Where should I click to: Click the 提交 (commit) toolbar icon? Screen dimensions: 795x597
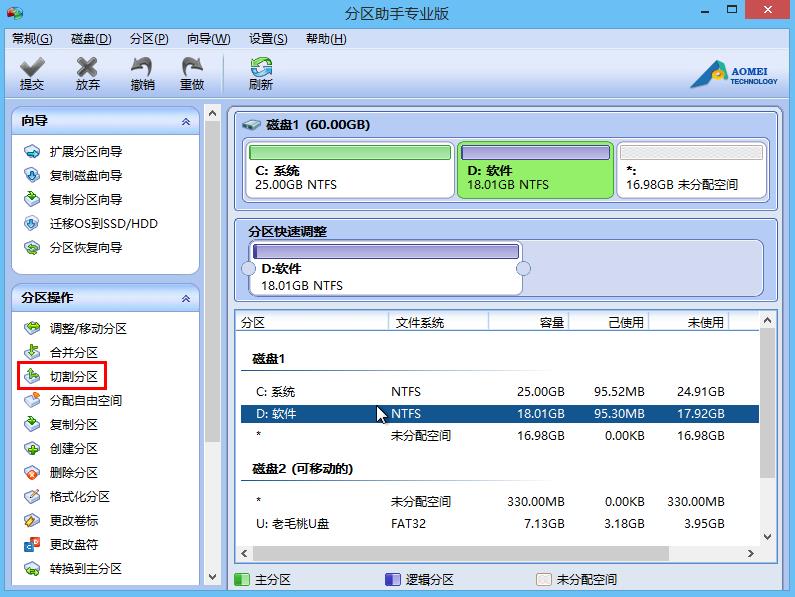point(32,74)
